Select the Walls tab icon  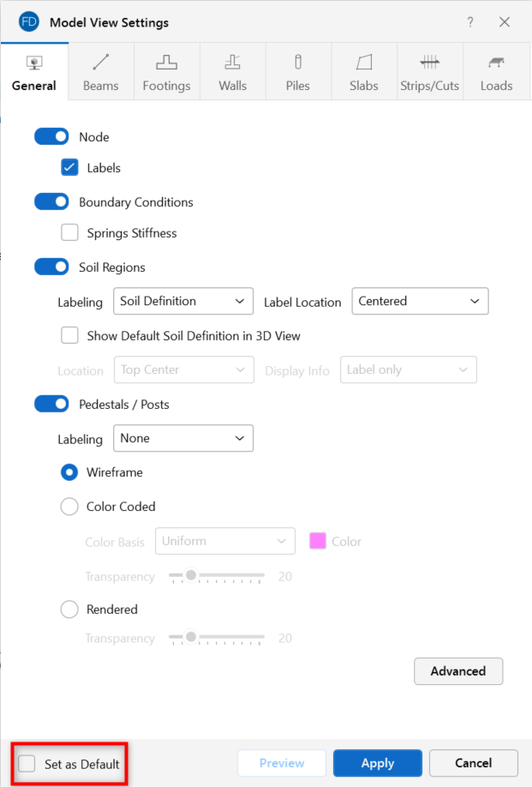click(x=232, y=63)
